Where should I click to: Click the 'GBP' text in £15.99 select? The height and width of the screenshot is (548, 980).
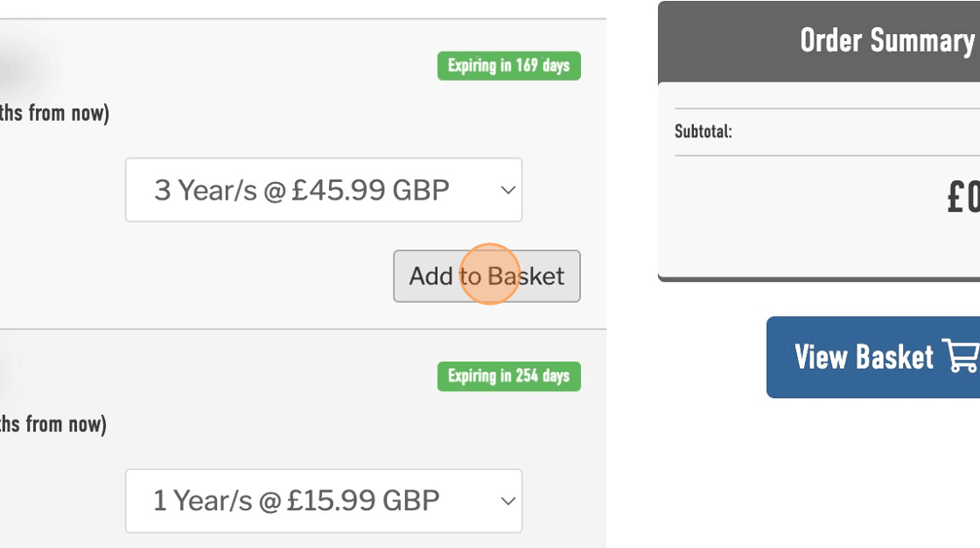coord(411,501)
